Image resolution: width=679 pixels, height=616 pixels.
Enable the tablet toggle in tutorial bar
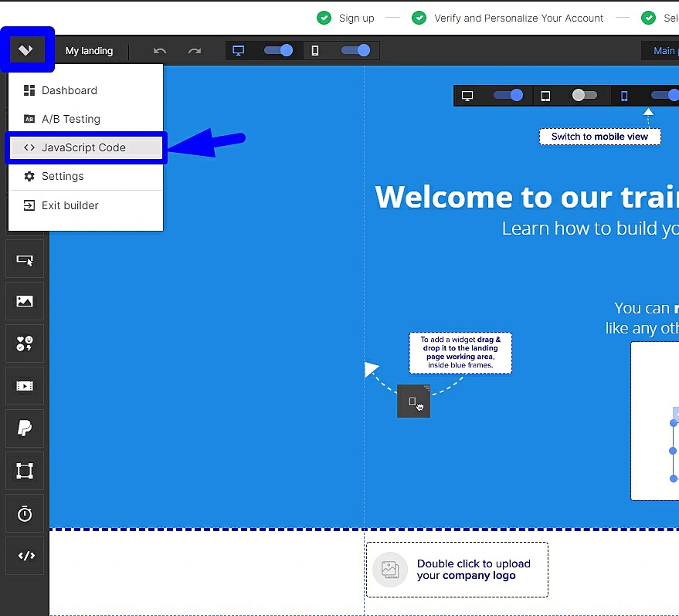[584, 95]
